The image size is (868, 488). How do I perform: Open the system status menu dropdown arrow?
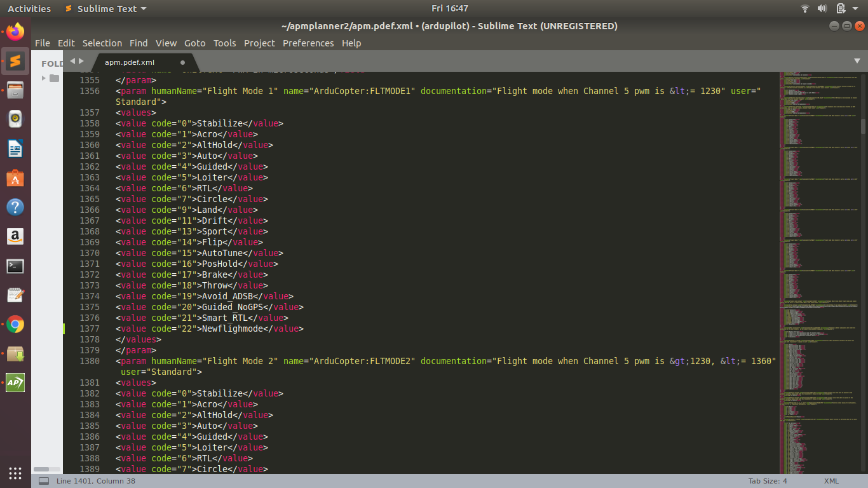(855, 8)
